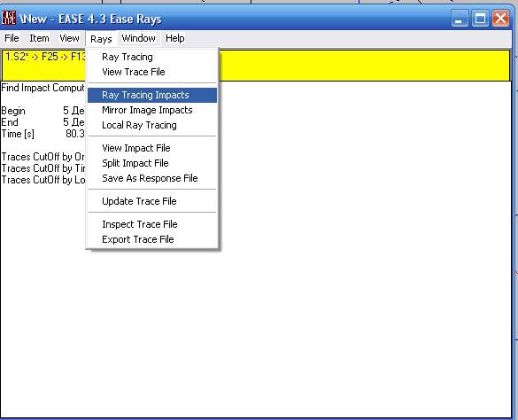This screenshot has width=518, height=420.
Task: Click the yellow ray path bar reading 1.S2*
Action: coord(256,66)
